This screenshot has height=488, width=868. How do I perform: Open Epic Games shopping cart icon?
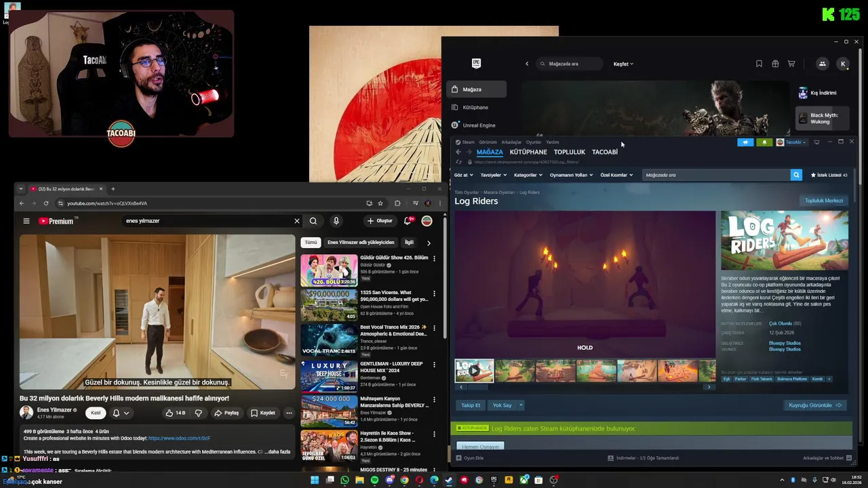[791, 64]
